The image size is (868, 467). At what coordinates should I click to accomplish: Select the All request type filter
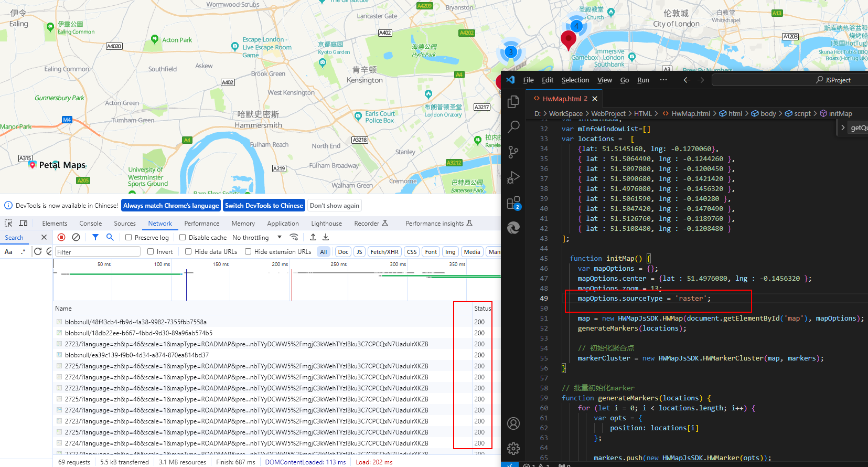(x=324, y=252)
